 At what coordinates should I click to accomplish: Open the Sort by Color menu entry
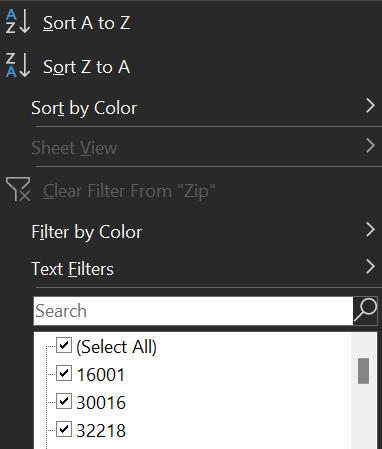point(84,108)
